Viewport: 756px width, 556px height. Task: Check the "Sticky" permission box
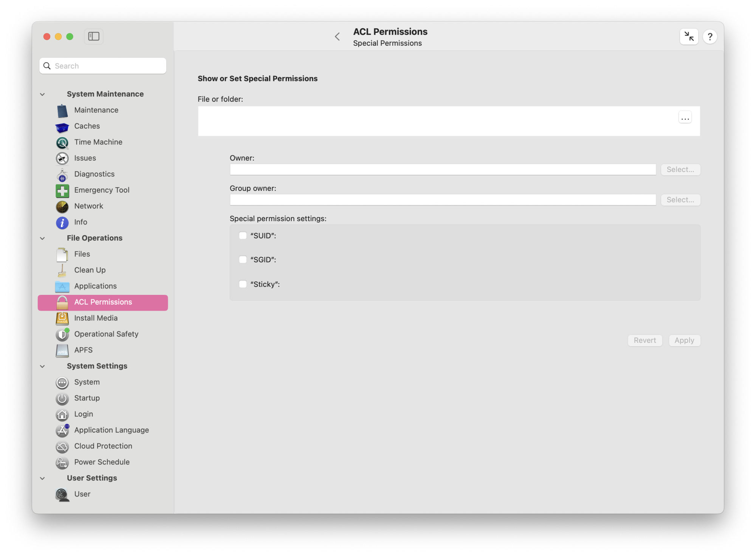click(x=243, y=284)
